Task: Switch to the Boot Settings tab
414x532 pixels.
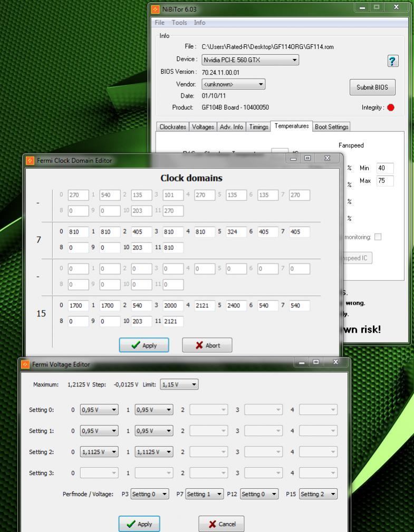Action: [332, 127]
